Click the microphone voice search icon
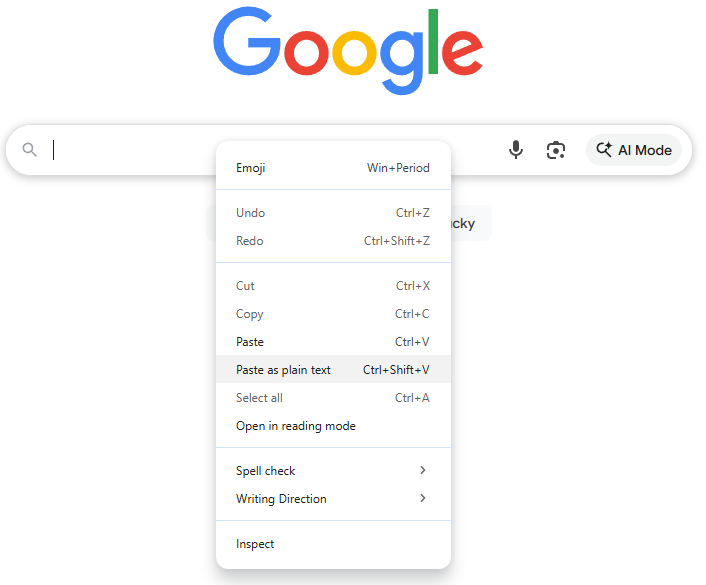Screen dimensions: 706x585 click(516, 150)
